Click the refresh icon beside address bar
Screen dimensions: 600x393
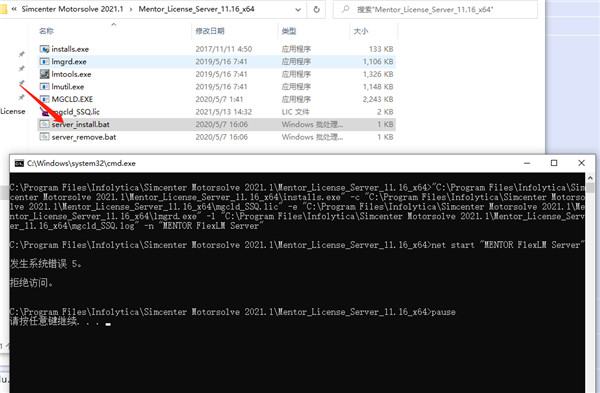coord(316,10)
